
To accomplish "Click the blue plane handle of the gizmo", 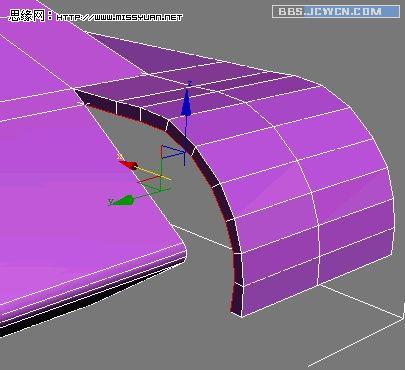I will tap(173, 152).
